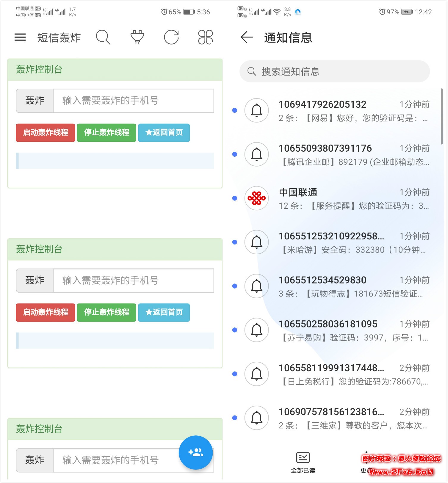Click the 短信轰炸 app title
The width and height of the screenshot is (448, 483).
[x=59, y=37]
